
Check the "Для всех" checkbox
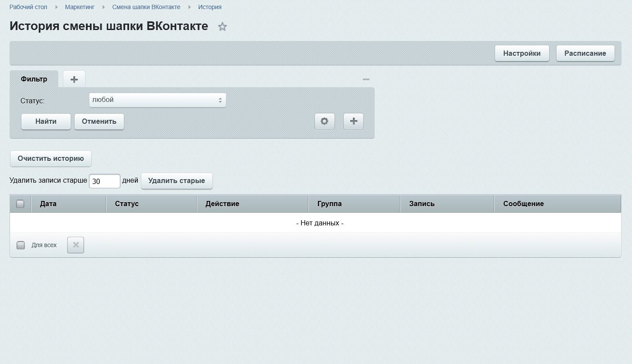(x=20, y=245)
